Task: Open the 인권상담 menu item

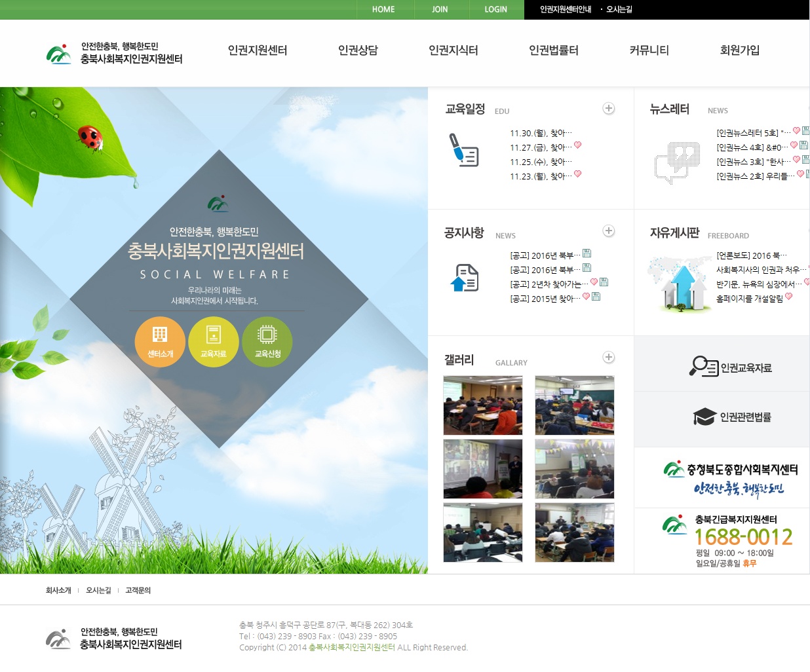Action: coord(358,50)
